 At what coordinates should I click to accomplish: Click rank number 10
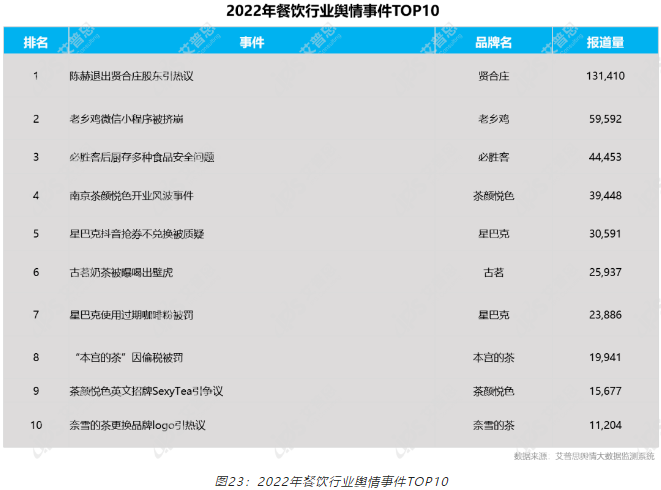click(36, 425)
